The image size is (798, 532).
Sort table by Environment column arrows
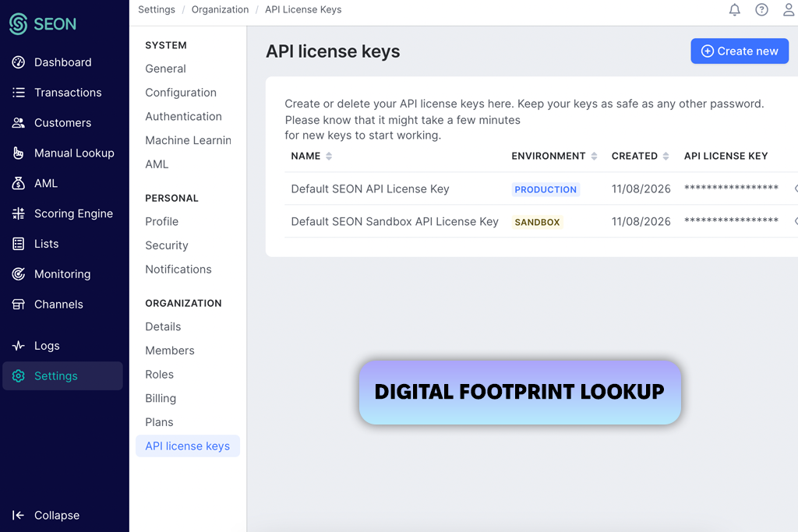(x=594, y=156)
